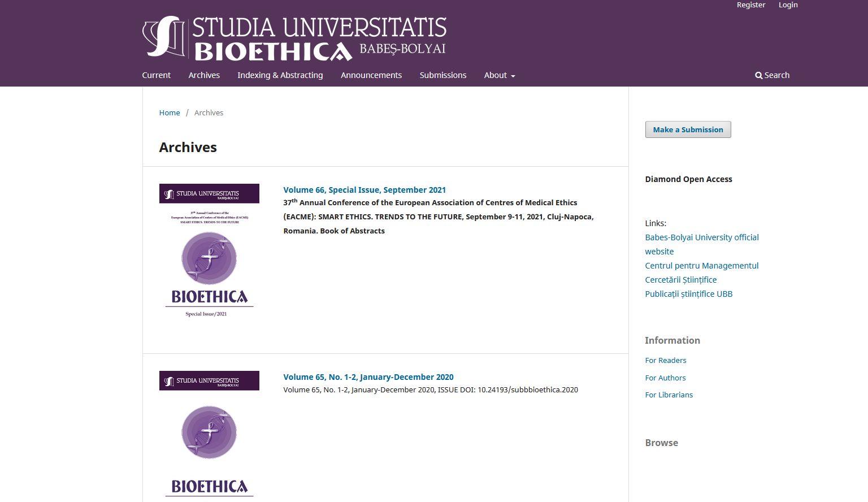This screenshot has width=868, height=502.
Task: Click the Volume 65 cover thumbnail
Action: coord(209,436)
